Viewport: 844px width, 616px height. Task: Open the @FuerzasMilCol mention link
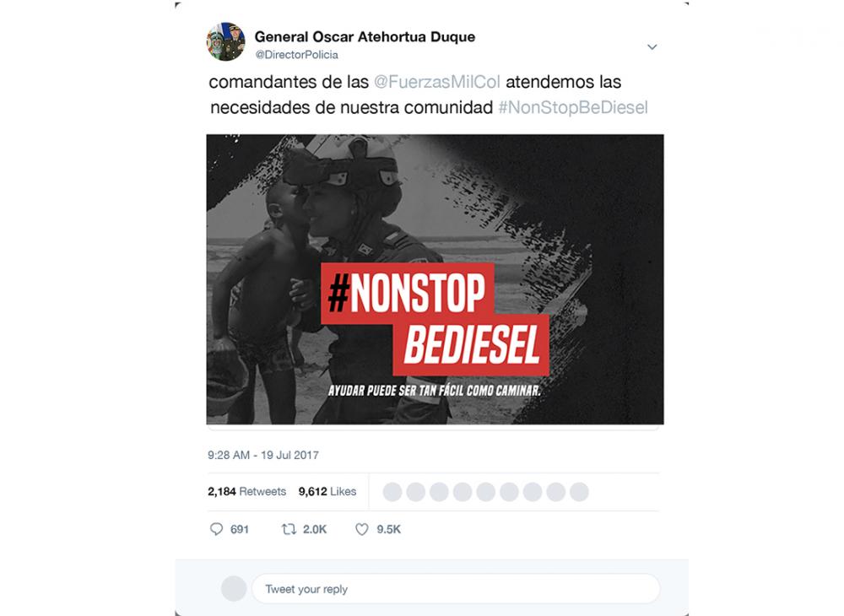[x=436, y=82]
